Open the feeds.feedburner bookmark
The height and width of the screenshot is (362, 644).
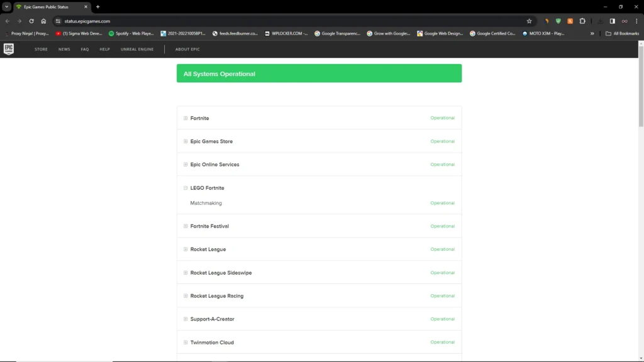235,33
